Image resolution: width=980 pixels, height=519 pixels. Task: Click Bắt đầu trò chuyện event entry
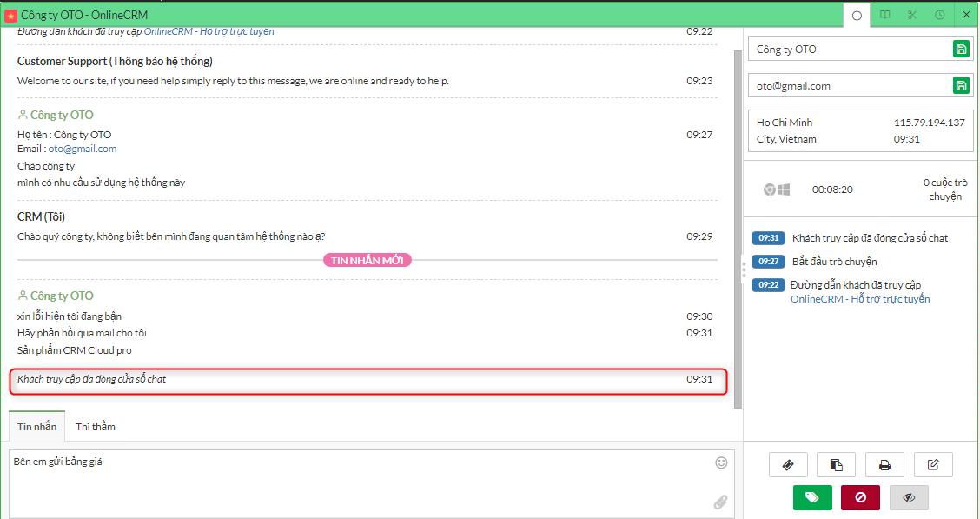click(x=834, y=262)
